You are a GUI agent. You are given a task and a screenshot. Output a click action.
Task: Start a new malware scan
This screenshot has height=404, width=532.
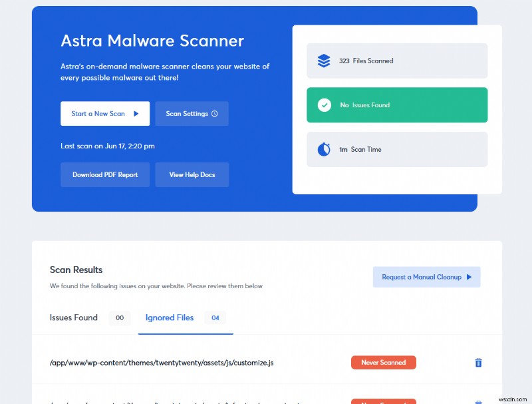pos(100,113)
